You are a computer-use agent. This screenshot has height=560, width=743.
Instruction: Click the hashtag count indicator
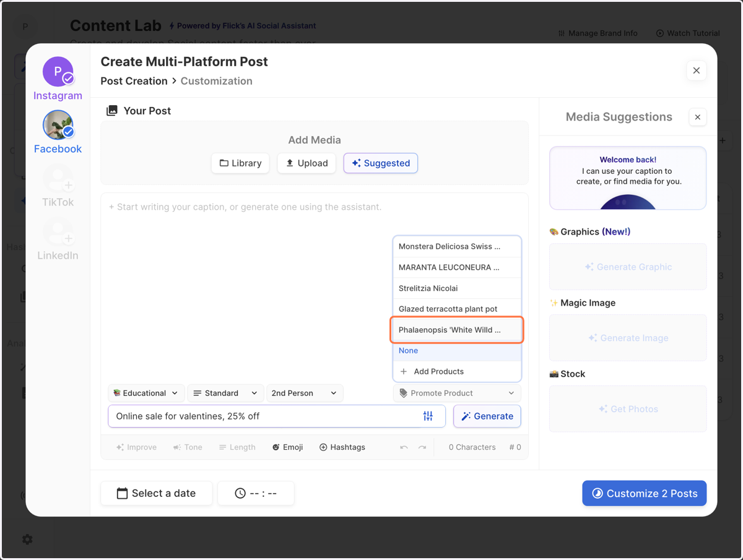pos(515,447)
